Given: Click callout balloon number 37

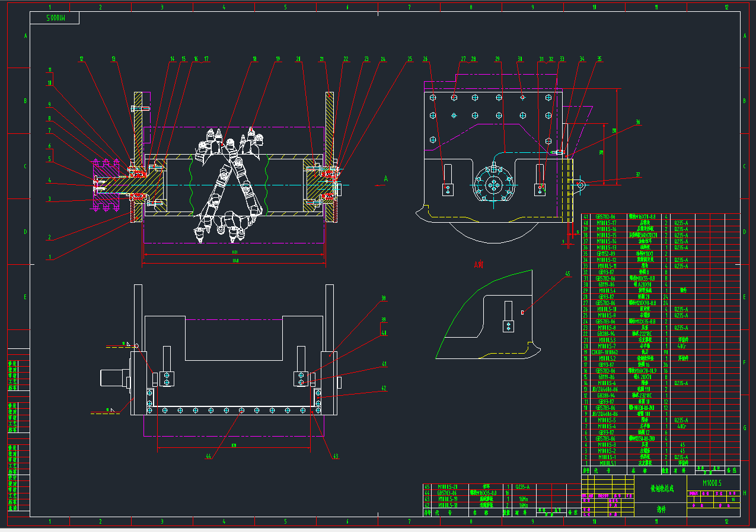Looking at the screenshot, I should 638,175.
